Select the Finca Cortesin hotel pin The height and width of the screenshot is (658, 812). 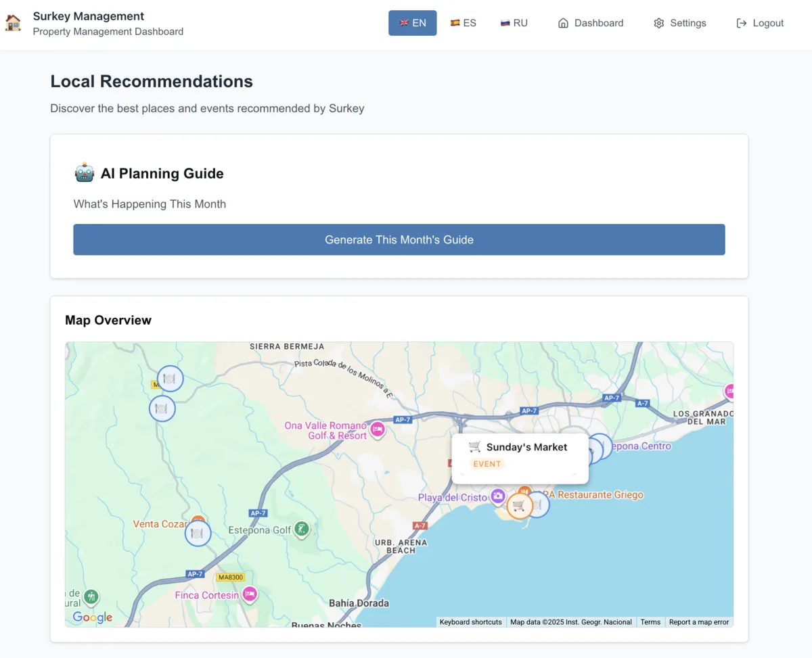coord(250,594)
